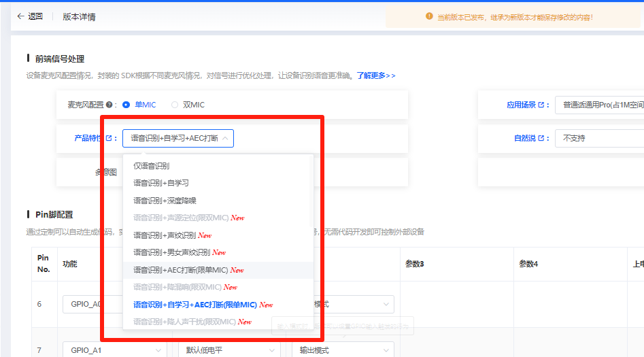Viewport: 644px width, 357px height.
Task: Click the 应用场景 label link
Action: tap(521, 105)
